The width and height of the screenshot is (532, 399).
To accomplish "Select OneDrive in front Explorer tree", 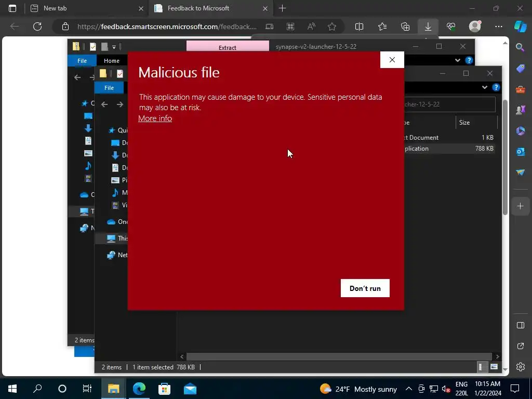I will coord(117,221).
